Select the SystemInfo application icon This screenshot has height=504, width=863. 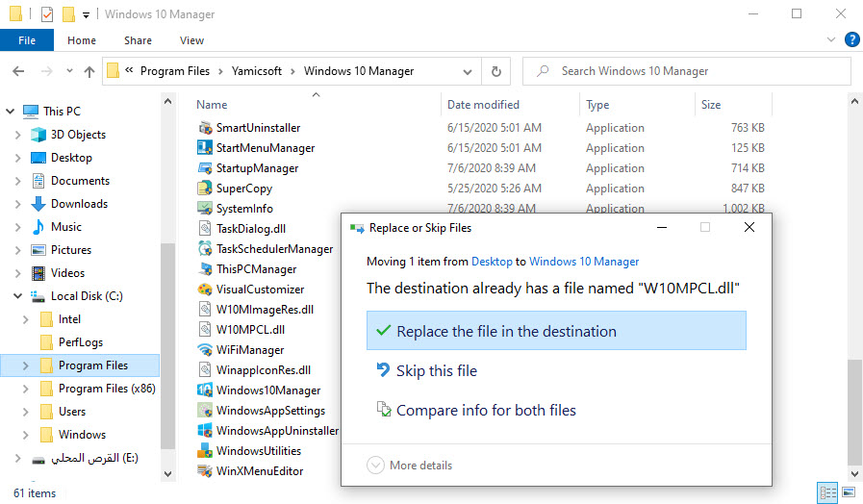tap(205, 209)
